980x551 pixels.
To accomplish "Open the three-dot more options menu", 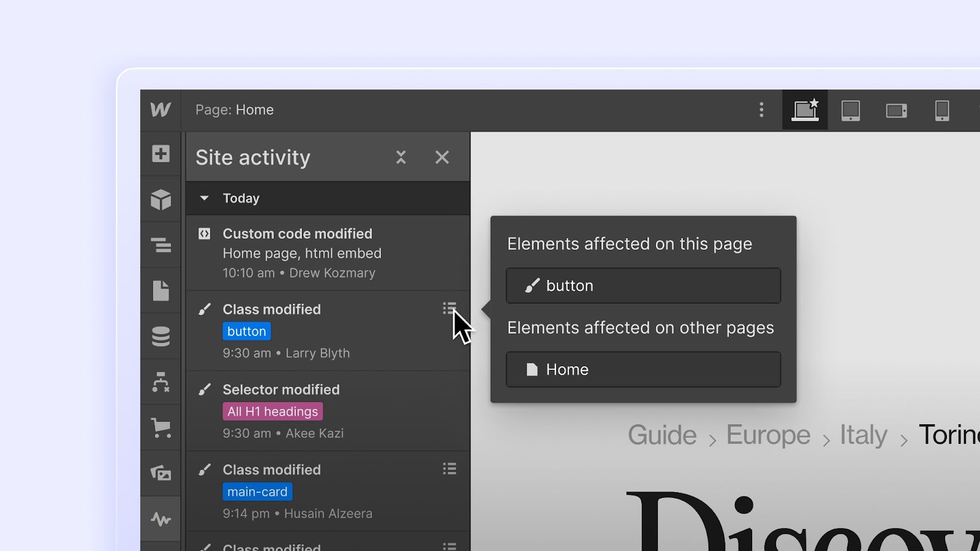I will tap(761, 110).
